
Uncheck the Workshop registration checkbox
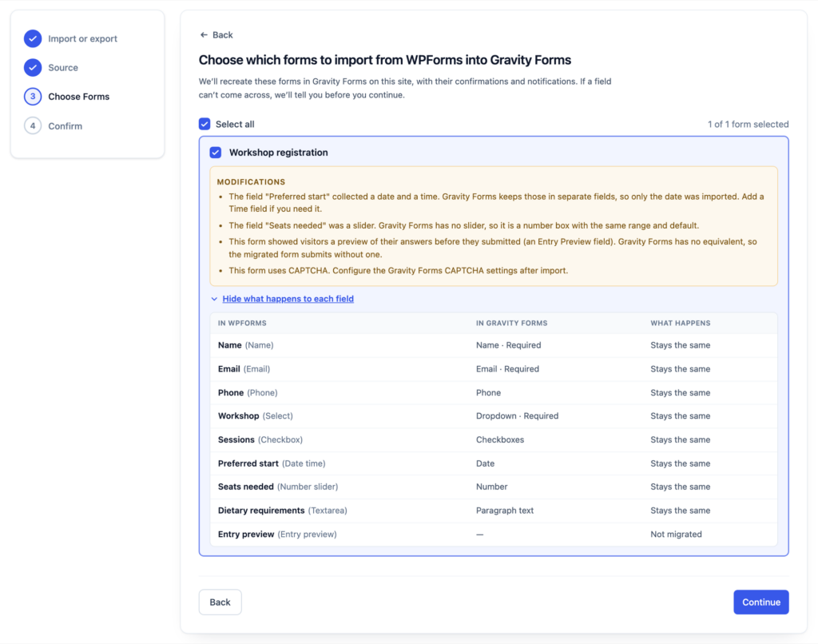tap(216, 153)
